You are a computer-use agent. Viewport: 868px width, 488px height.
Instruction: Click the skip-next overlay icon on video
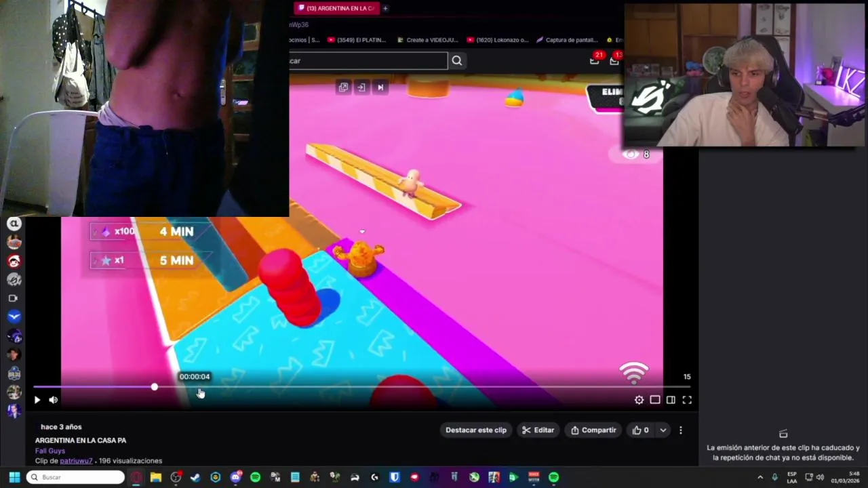tap(380, 87)
